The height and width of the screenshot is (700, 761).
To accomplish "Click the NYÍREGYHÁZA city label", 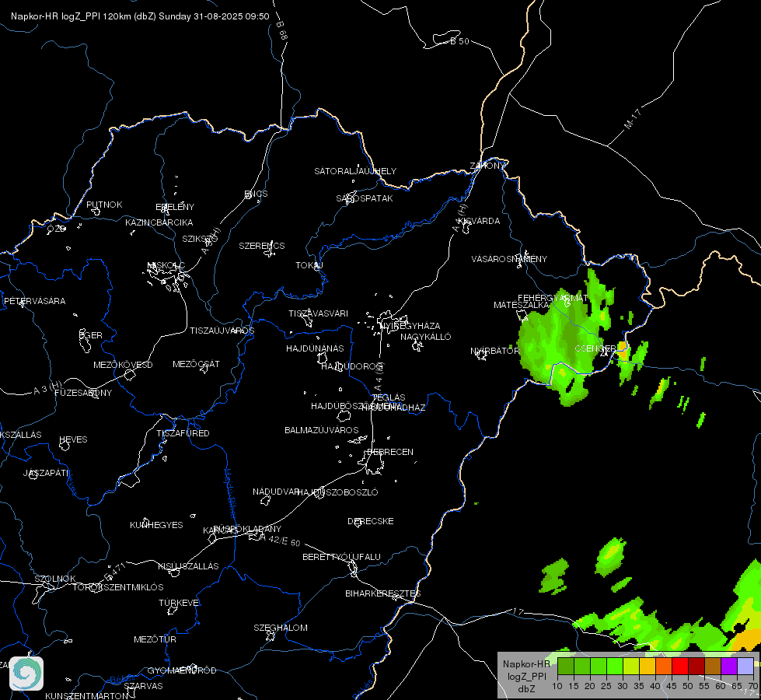I will [x=410, y=325].
